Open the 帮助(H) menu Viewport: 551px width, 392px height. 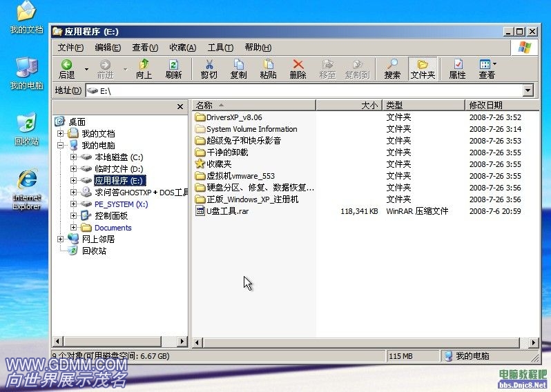[x=258, y=48]
